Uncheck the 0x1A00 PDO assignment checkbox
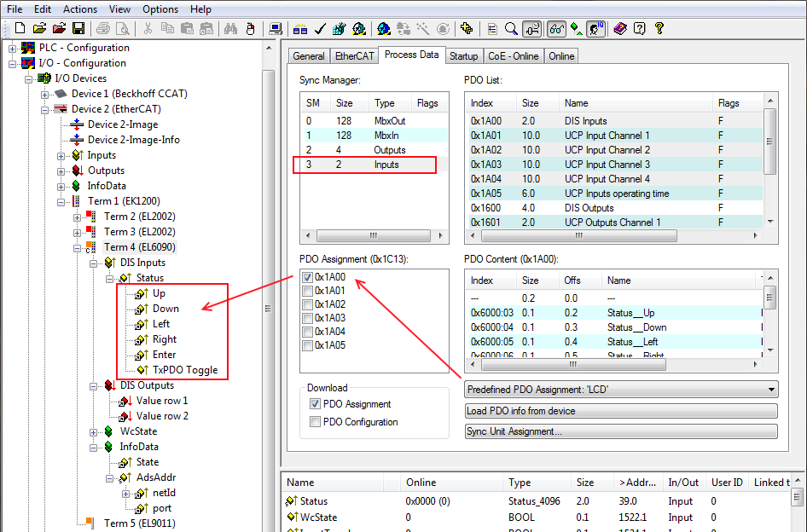 click(x=307, y=277)
